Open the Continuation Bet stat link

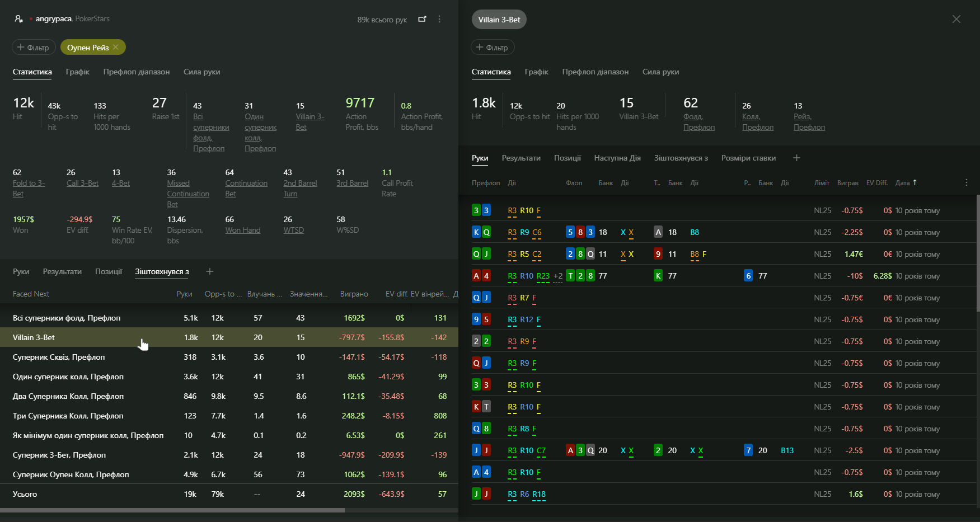tap(246, 189)
